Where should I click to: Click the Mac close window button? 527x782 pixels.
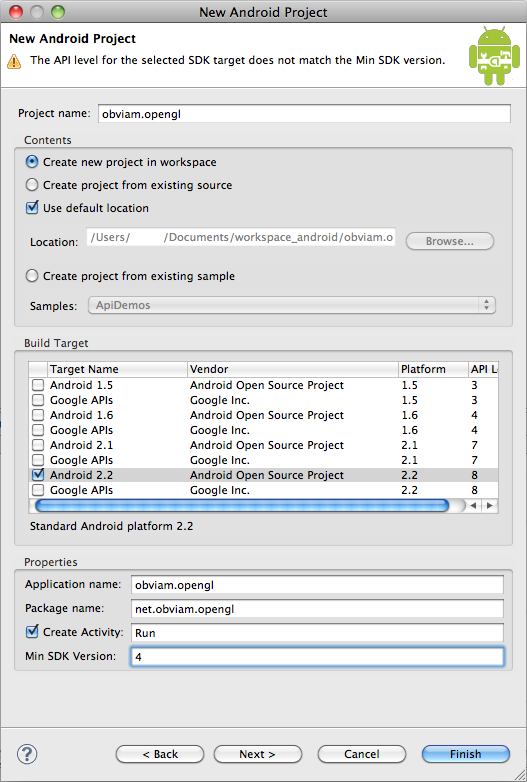[x=16, y=11]
